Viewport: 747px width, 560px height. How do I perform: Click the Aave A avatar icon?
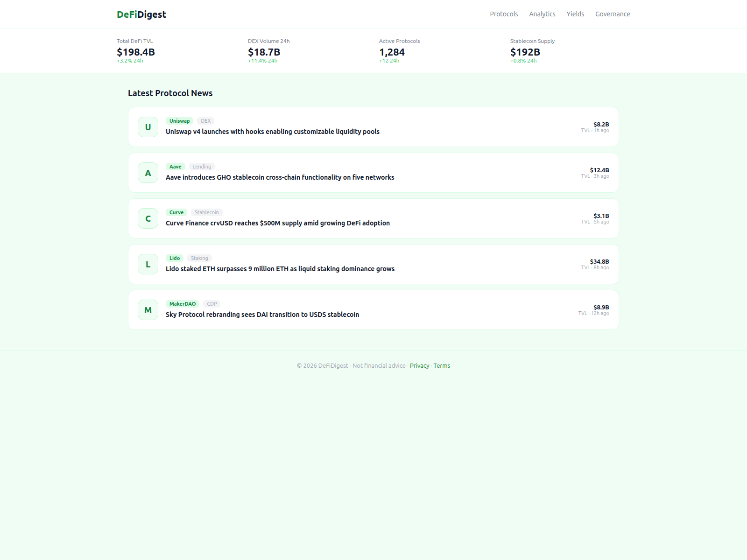tap(148, 173)
